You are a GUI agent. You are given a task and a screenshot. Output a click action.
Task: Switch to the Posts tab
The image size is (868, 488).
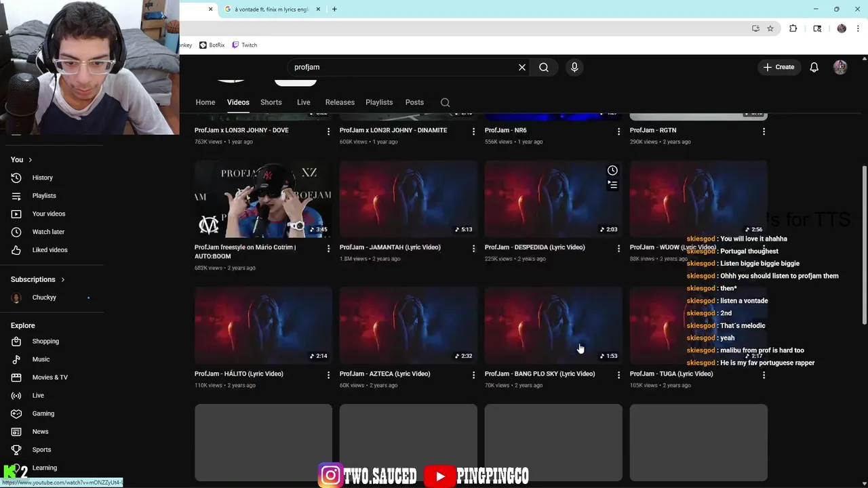414,102
